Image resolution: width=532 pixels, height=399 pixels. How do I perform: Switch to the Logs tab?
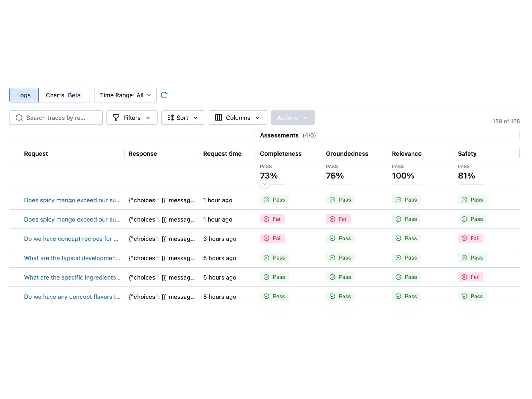[24, 95]
